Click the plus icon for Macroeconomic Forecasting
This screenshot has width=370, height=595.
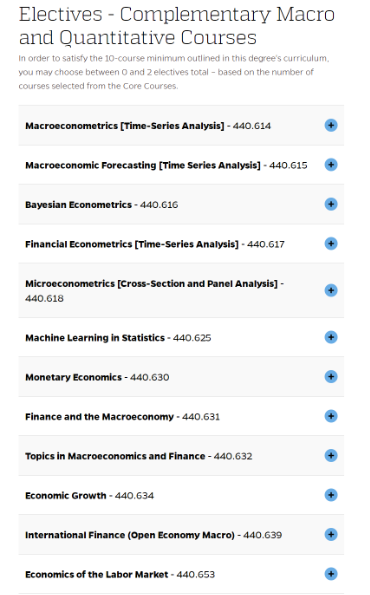[x=331, y=165]
